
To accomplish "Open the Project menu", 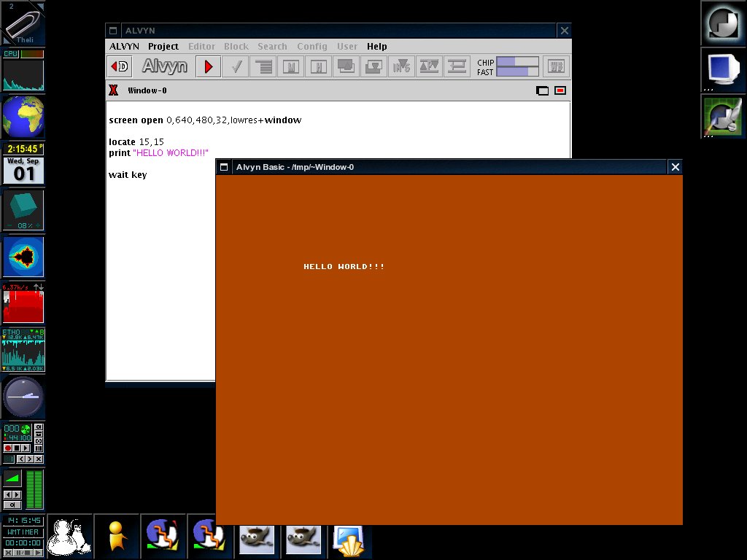I will coord(163,46).
